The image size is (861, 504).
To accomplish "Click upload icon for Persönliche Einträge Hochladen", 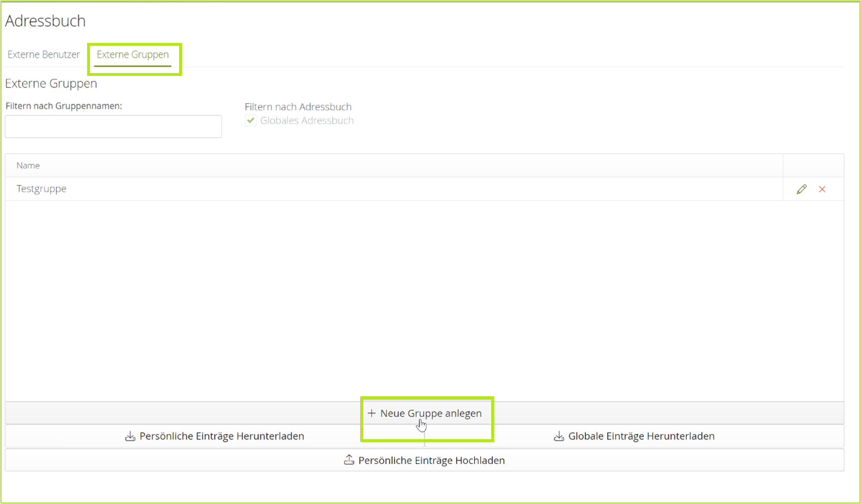I will 349,460.
